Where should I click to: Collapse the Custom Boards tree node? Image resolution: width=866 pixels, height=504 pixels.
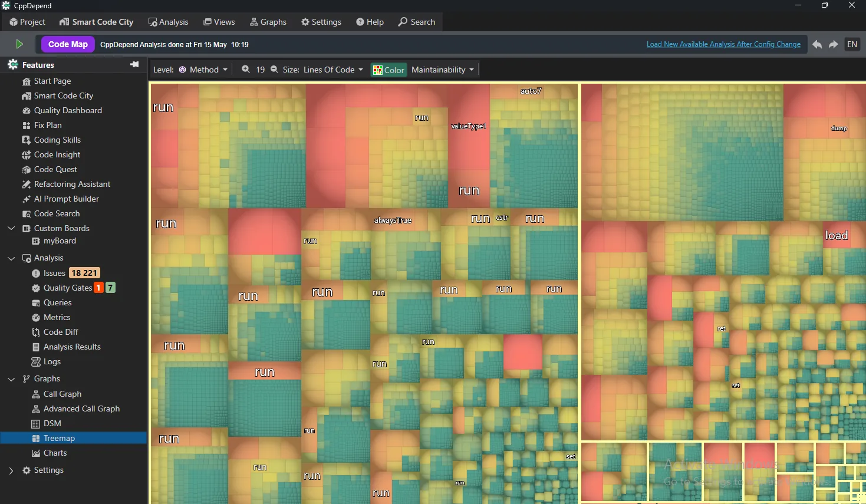pos(11,228)
